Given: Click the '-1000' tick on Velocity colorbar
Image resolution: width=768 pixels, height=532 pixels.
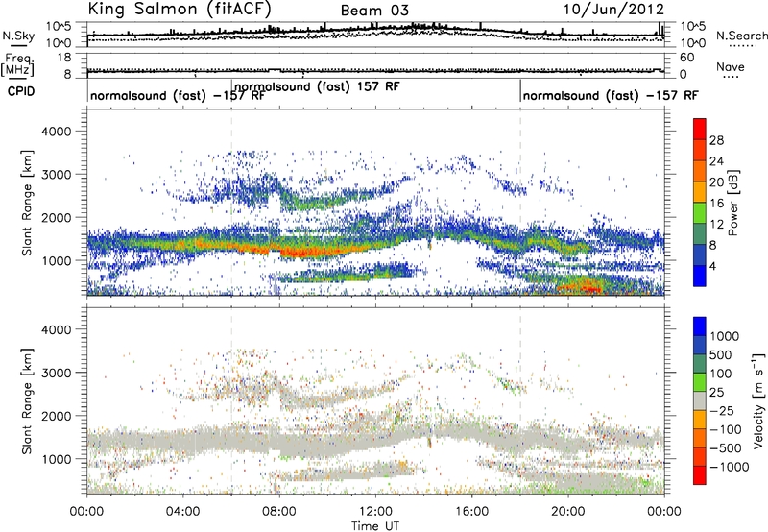Looking at the screenshot, I should click(x=730, y=467).
